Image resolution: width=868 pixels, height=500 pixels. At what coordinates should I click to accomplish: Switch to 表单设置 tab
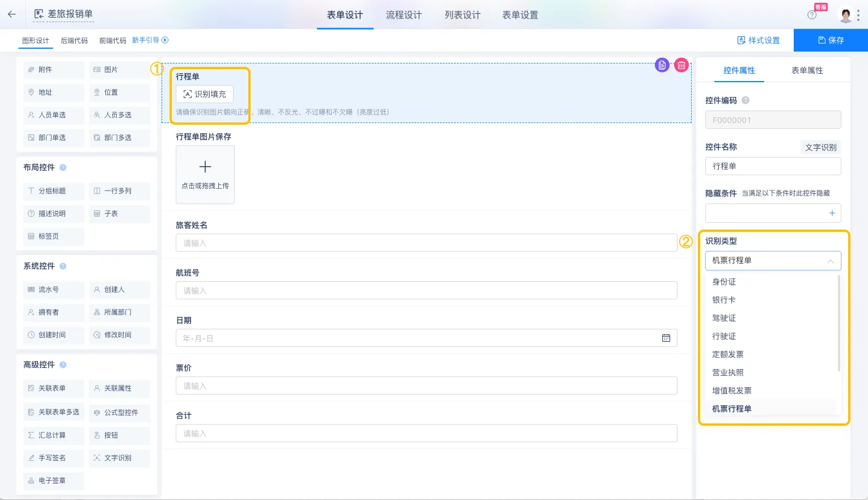[520, 15]
